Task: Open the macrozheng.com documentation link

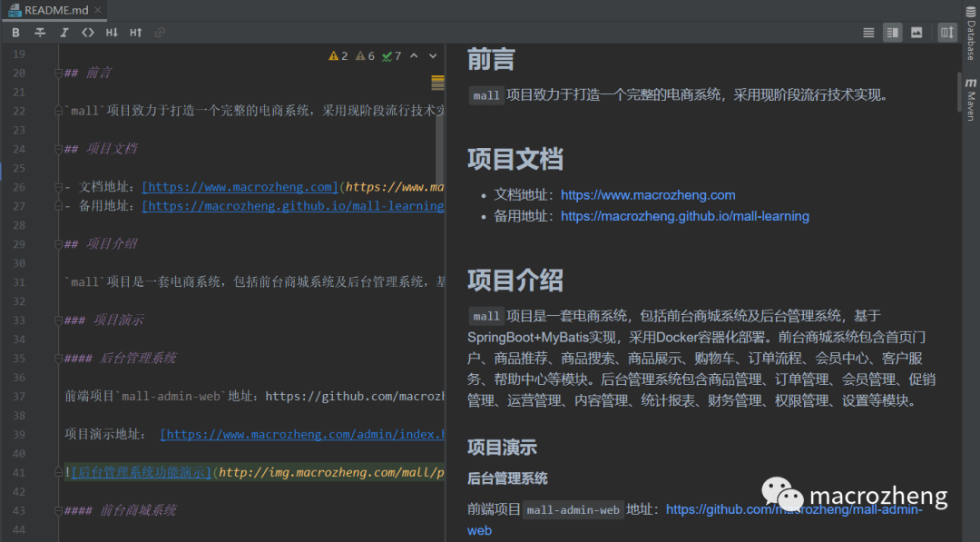Action: coord(648,195)
